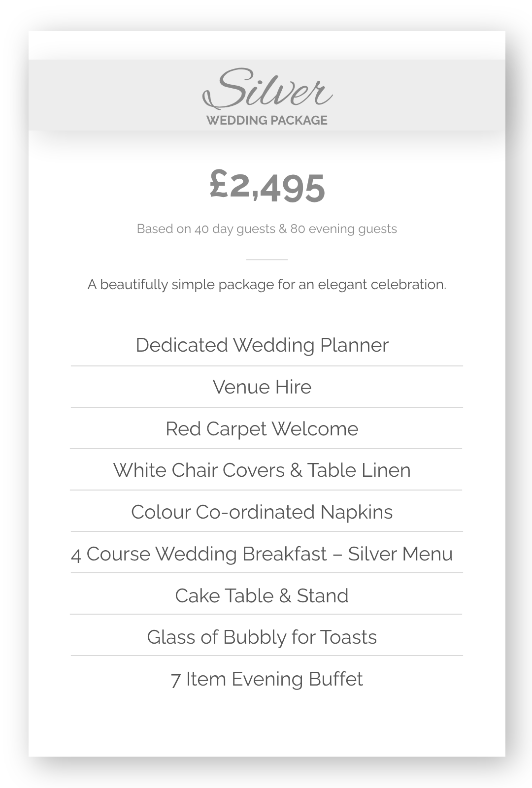Screen dimensions: 532x788
Task: Click the £2,495 package price
Action: (267, 187)
